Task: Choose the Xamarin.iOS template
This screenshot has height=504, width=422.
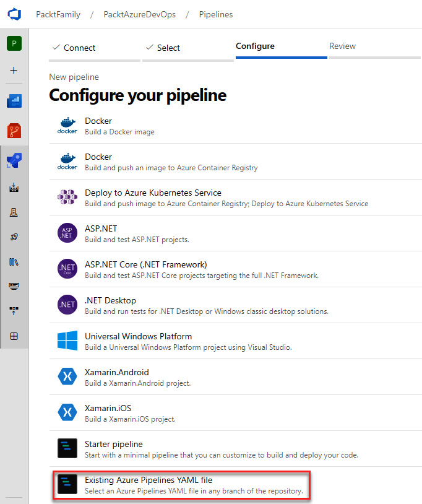Action: click(235, 413)
